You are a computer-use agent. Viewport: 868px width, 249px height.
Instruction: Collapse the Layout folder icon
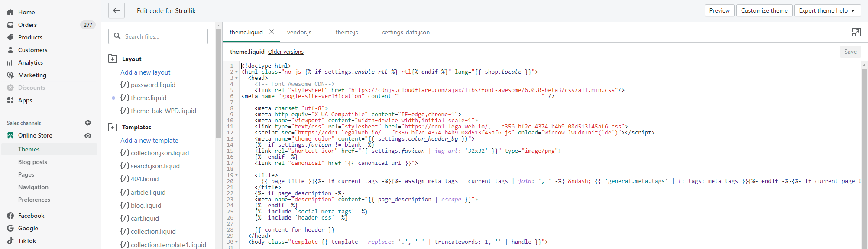113,59
